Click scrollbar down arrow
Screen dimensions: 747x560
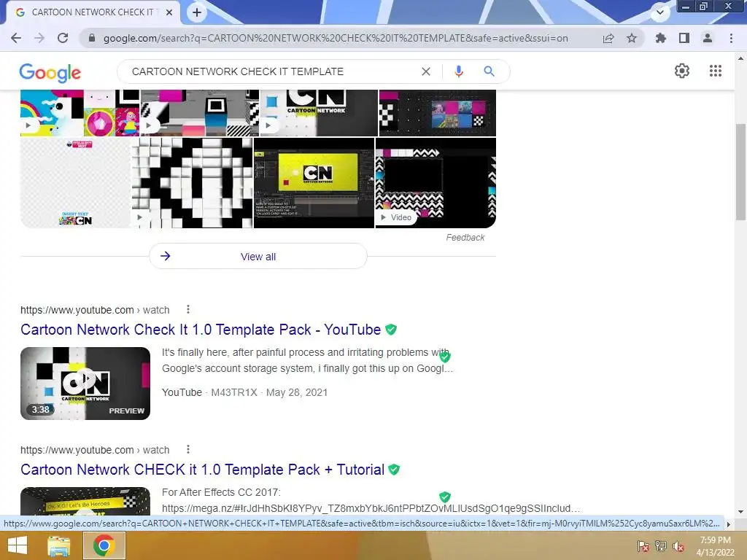pyautogui.click(x=740, y=512)
